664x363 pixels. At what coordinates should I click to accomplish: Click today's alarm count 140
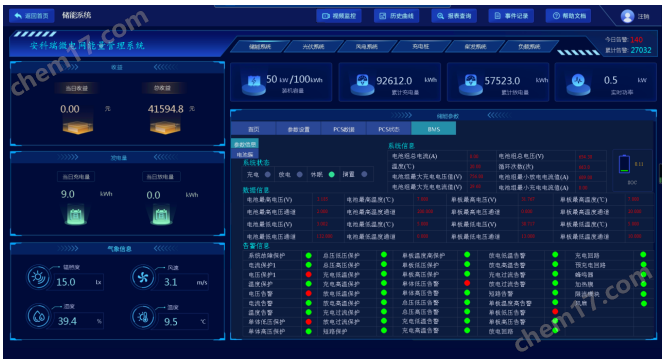pyautogui.click(x=636, y=40)
